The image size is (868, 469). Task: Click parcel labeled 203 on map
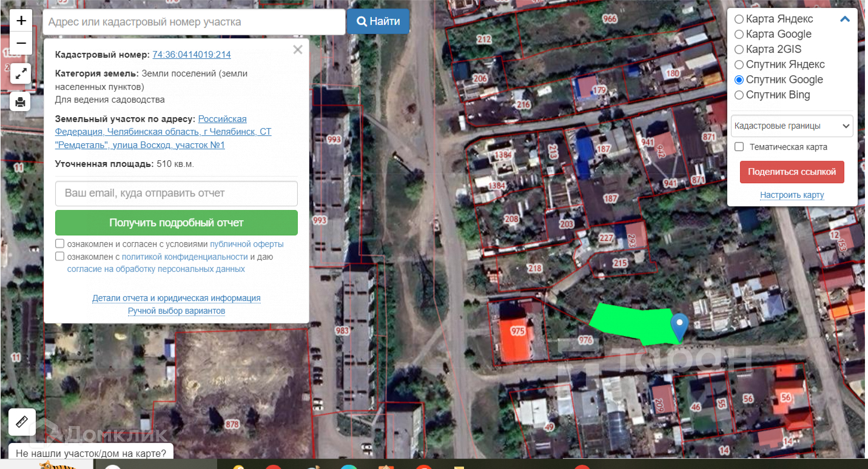pyautogui.click(x=567, y=224)
